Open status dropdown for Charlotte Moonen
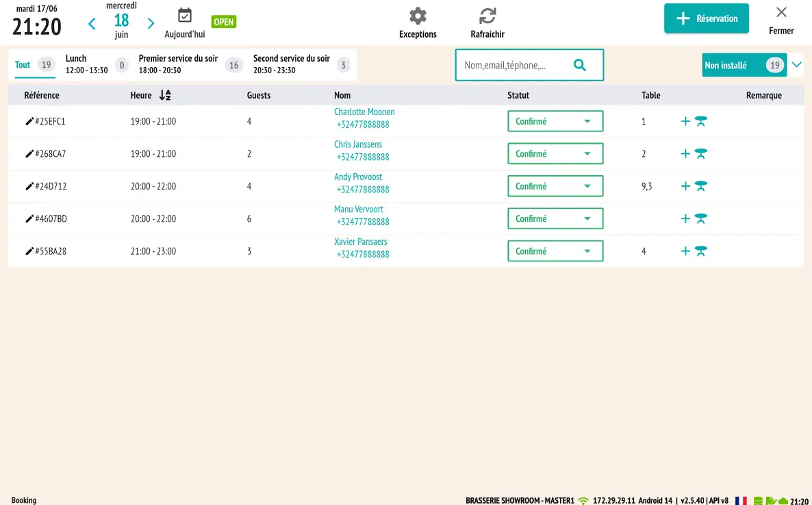 coord(555,121)
